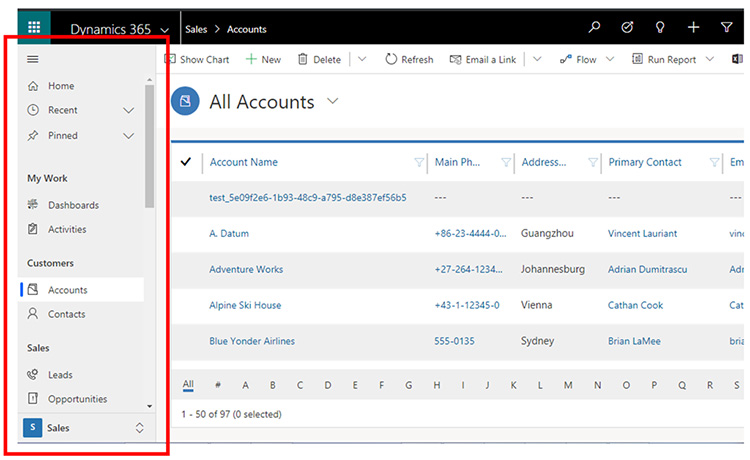Viewport: 750px width, 460px height.
Task: Click the lightbulb assistant icon
Action: 660,27
